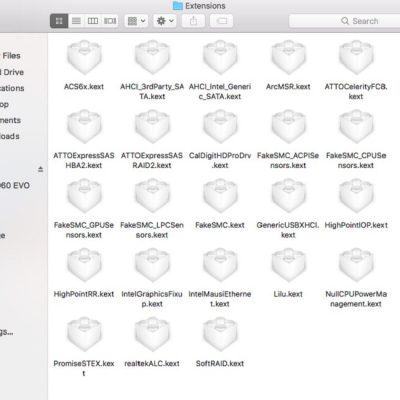Select the ATTOExpressSASHBA2.kext icon
This screenshot has height=400, width=400.
click(x=84, y=127)
